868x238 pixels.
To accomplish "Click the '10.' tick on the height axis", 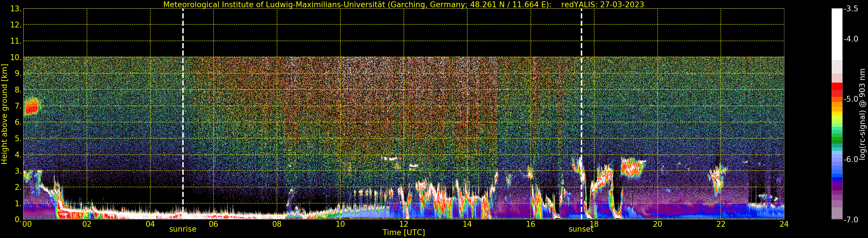I will coord(16,57).
